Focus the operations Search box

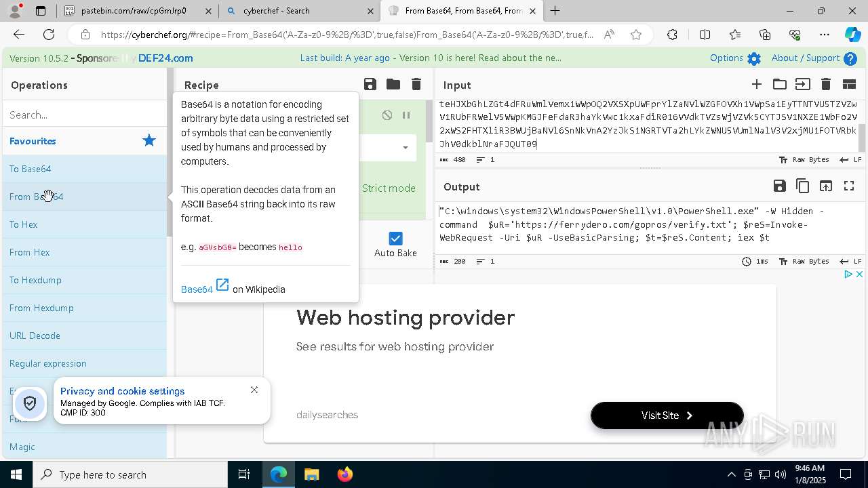point(85,115)
